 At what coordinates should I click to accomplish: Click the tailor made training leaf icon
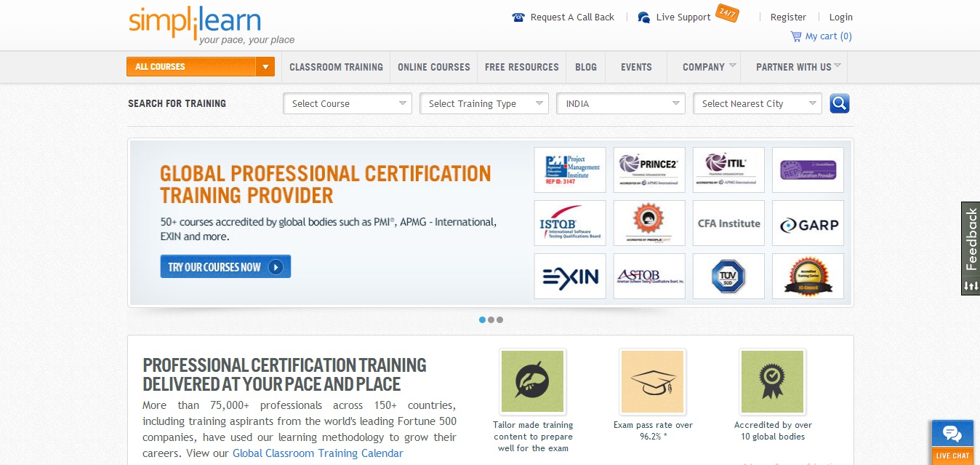[533, 381]
